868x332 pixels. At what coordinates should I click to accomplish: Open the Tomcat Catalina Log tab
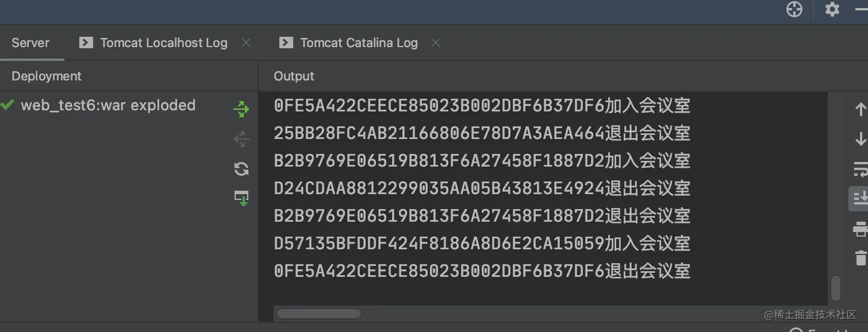(359, 43)
